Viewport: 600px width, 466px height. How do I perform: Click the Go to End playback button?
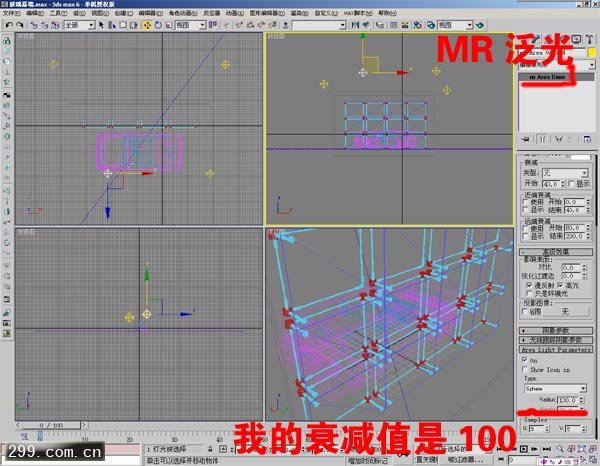(x=546, y=449)
